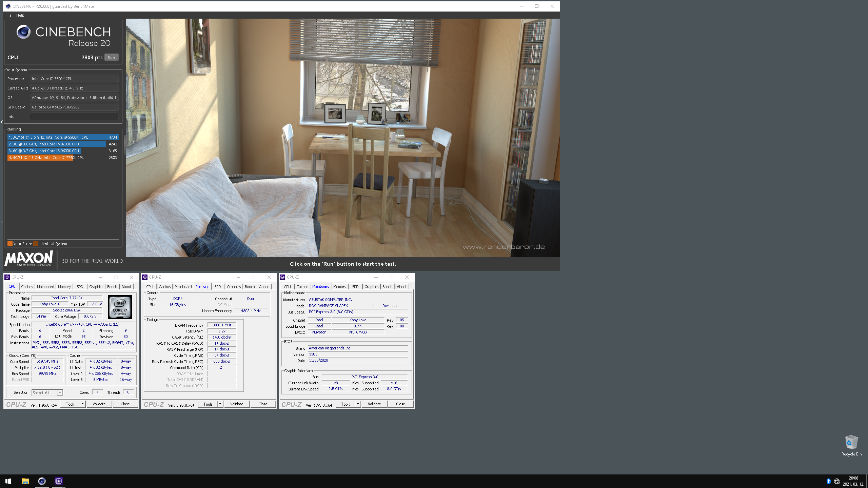Click Validate in the Memory CPU-Z window
This screenshot has height=488, width=868.
[237, 404]
